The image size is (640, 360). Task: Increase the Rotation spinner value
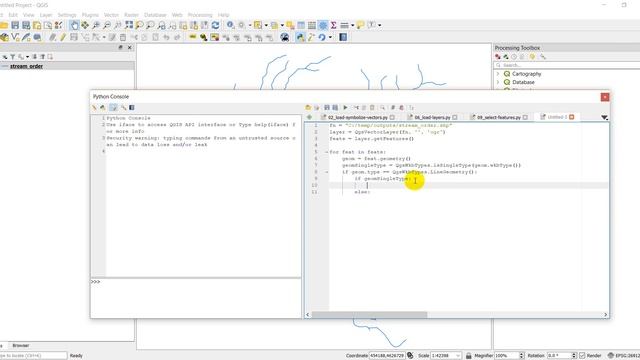[x=574, y=354]
